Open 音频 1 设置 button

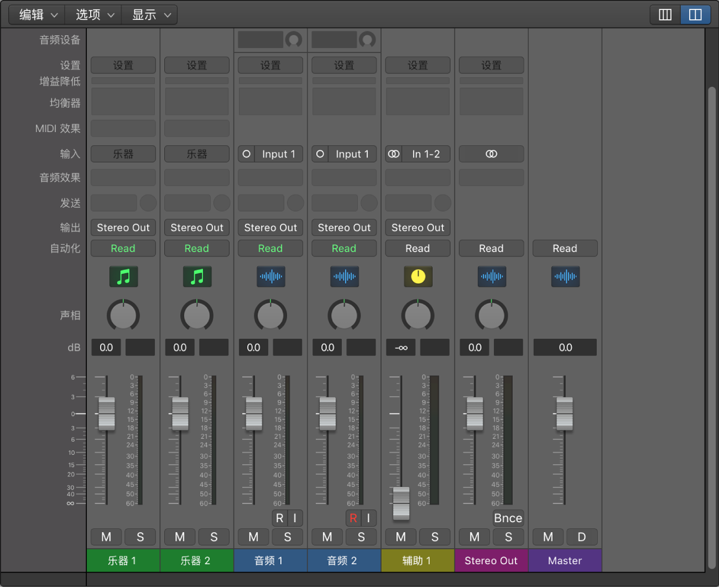(x=270, y=65)
